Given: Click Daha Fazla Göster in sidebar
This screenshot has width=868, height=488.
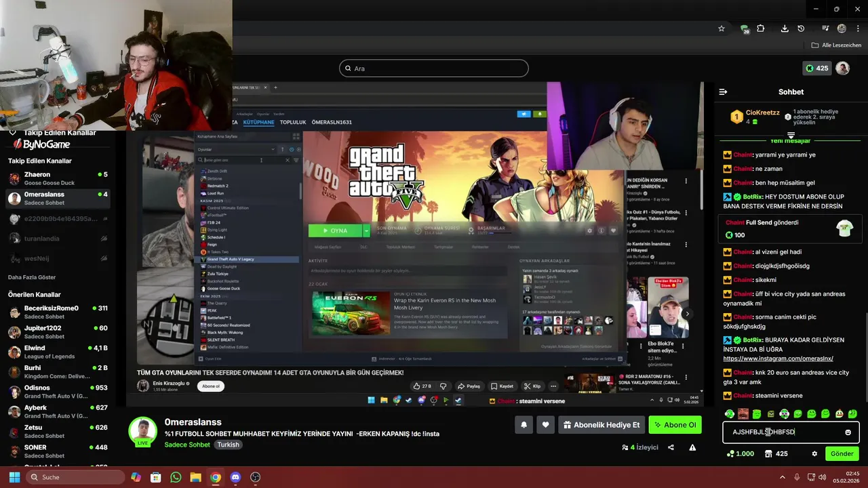Looking at the screenshot, I should (x=32, y=277).
